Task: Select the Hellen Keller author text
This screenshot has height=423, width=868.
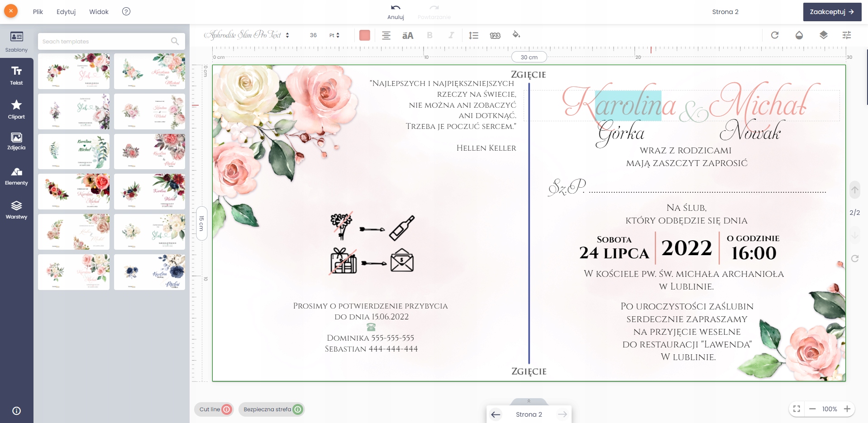Action: pyautogui.click(x=486, y=148)
